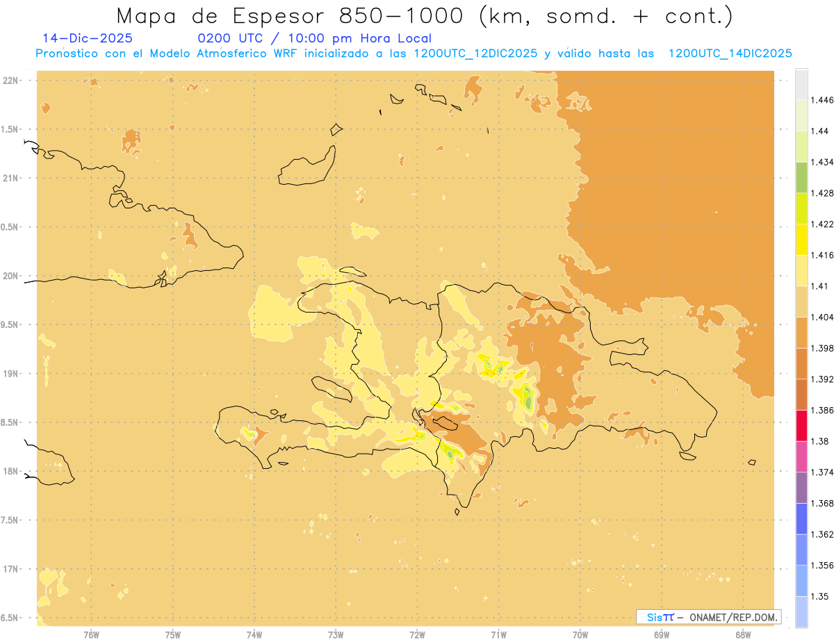Click the green 1.428–1.434 legend swatch

801,177
